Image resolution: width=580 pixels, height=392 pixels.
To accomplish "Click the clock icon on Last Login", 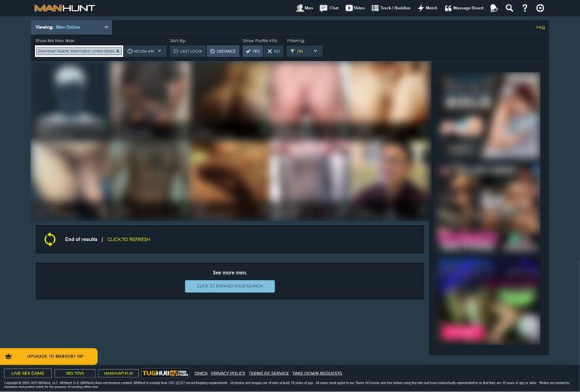I will (176, 51).
